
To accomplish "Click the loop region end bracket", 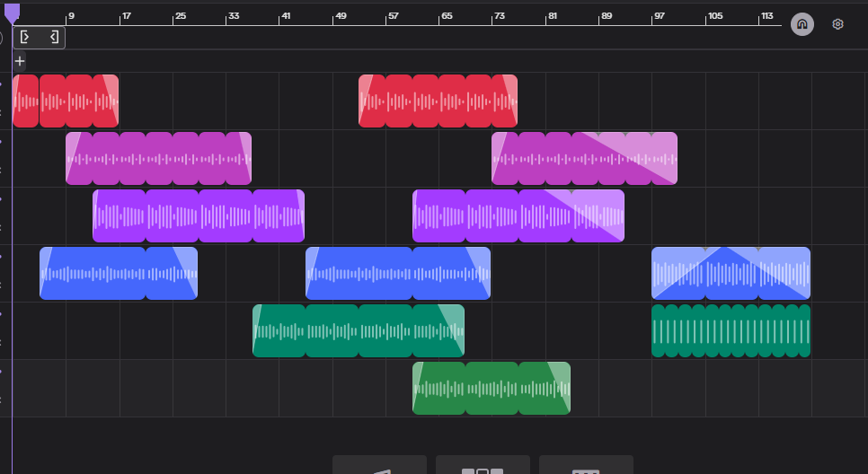I will tap(54, 37).
